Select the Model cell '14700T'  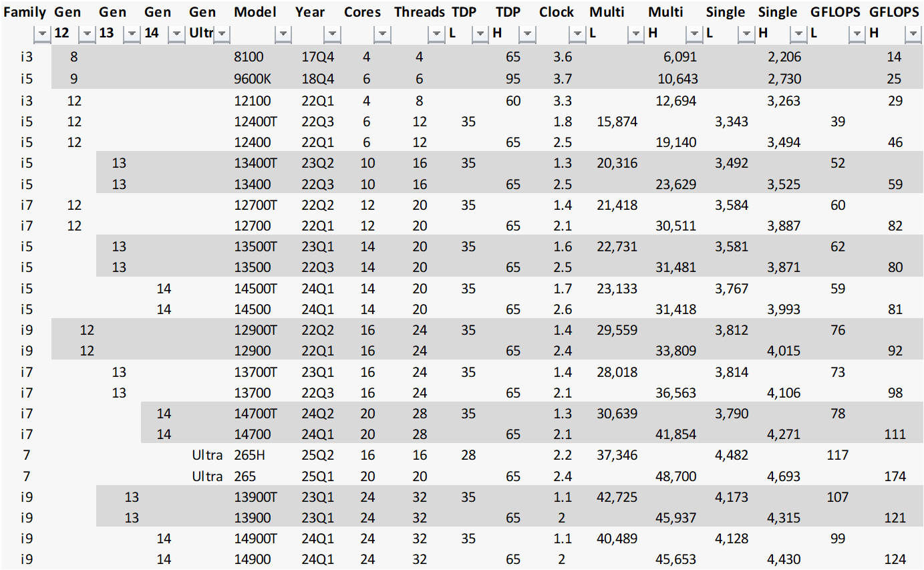coord(255,414)
